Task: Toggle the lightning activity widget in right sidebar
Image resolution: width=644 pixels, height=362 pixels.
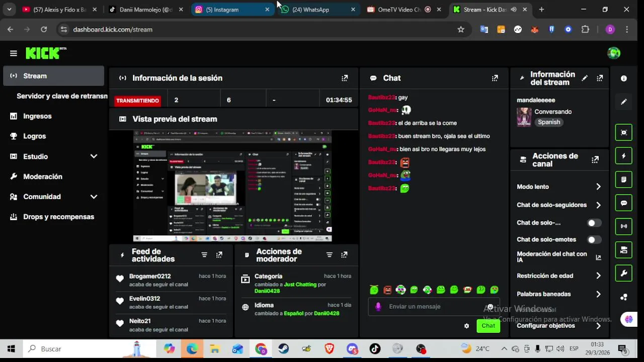Action: [x=624, y=156]
